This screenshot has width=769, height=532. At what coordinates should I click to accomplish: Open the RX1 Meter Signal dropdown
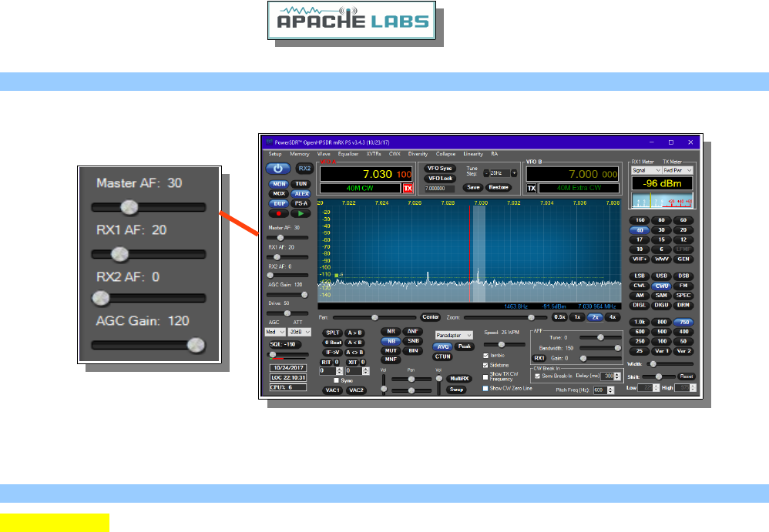pyautogui.click(x=646, y=170)
